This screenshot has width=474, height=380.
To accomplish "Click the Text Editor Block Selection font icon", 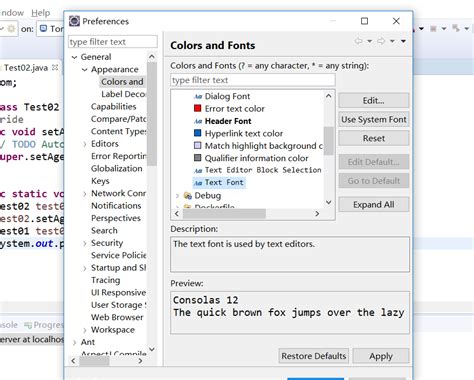I will pos(198,170).
